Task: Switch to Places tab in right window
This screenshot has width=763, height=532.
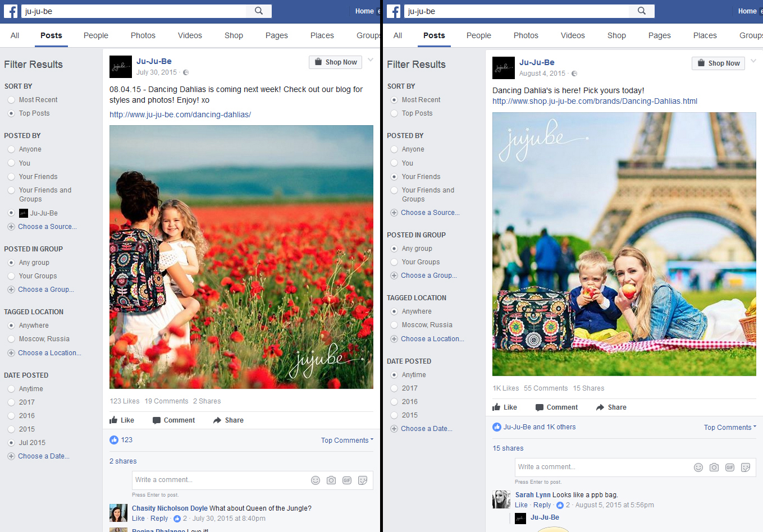Action: (x=705, y=35)
